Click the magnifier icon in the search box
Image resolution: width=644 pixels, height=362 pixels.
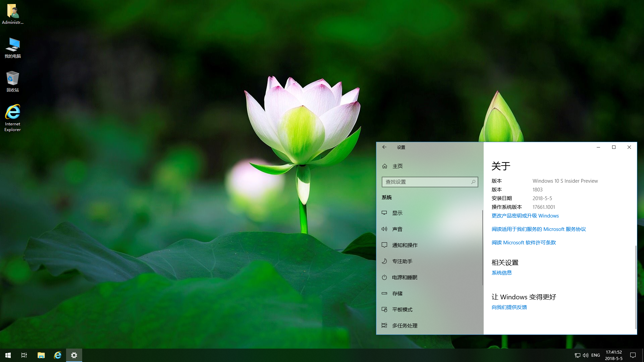(473, 182)
